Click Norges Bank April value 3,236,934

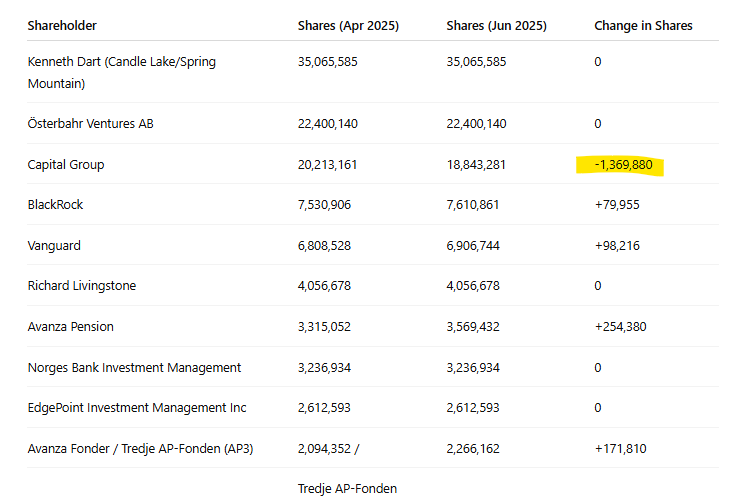coord(324,368)
